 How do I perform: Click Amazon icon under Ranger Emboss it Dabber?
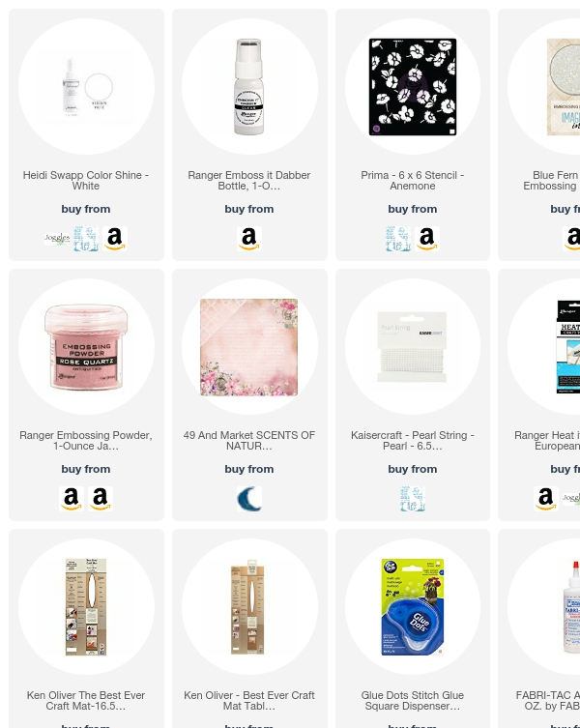pyautogui.click(x=249, y=239)
